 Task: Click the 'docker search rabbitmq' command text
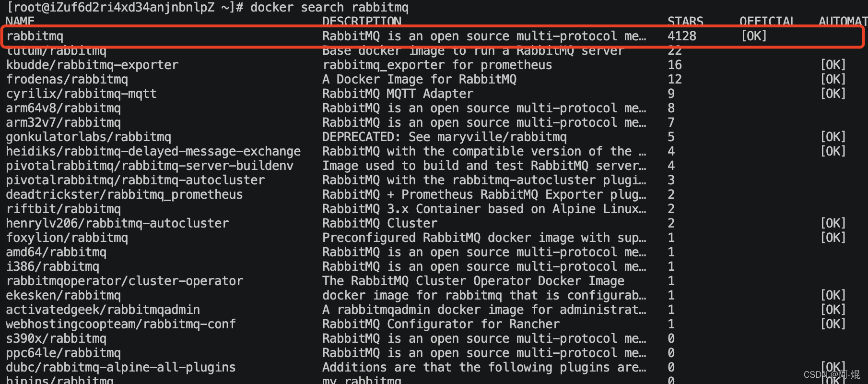click(x=329, y=7)
